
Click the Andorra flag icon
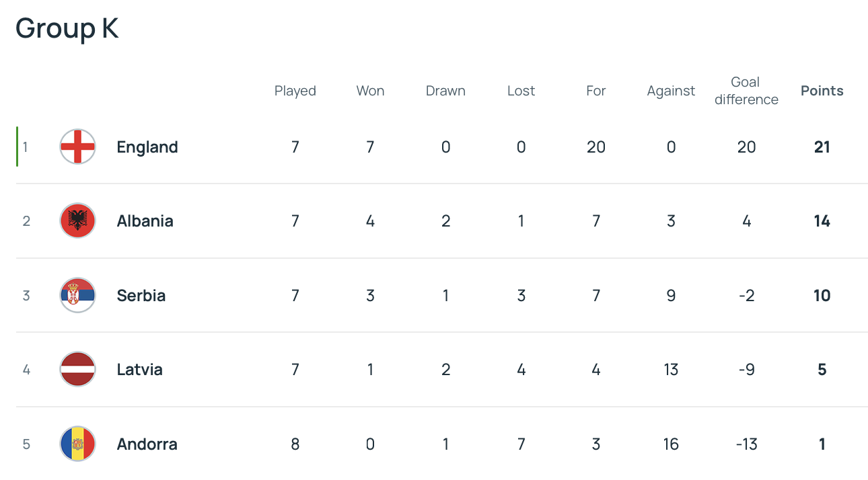[x=77, y=444]
